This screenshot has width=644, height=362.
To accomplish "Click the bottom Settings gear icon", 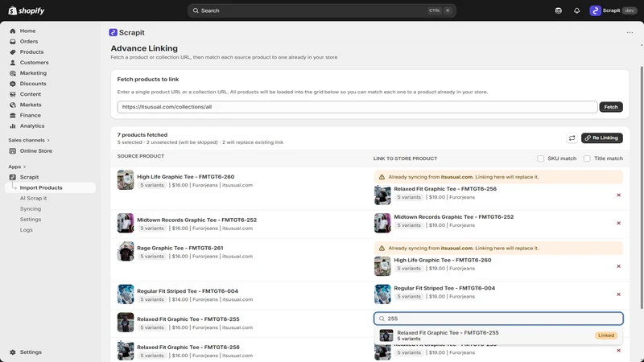I will (x=13, y=352).
